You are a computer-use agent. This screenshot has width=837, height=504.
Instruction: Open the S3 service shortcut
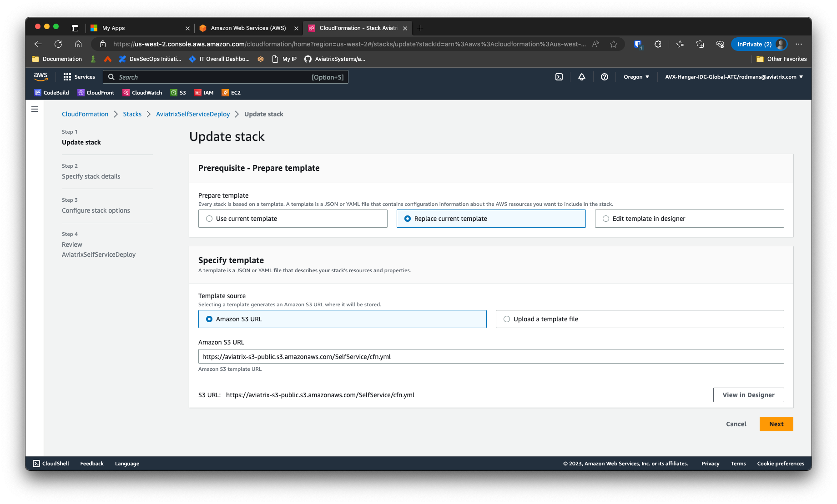tap(178, 93)
